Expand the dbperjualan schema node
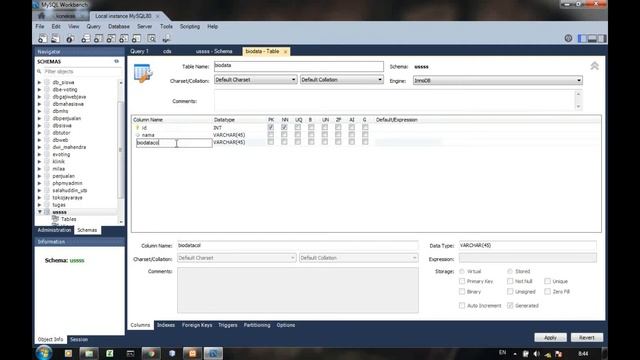This screenshot has height=360, width=640. coord(40,118)
